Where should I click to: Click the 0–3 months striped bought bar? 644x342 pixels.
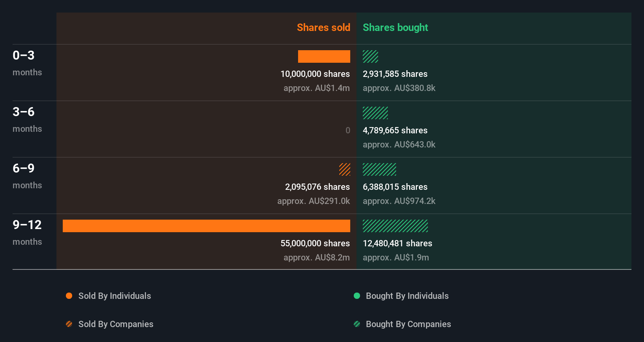pos(370,56)
